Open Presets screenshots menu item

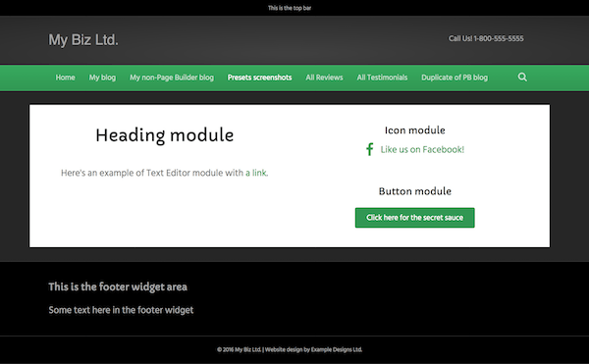tap(259, 78)
